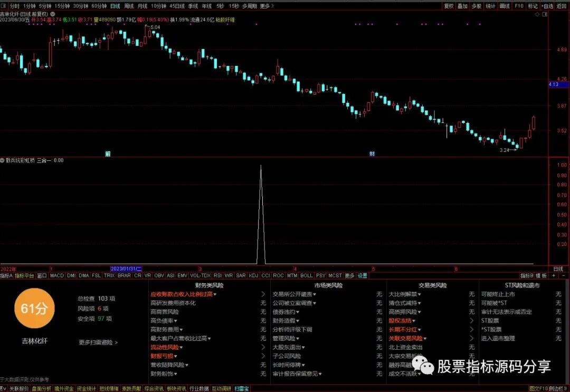The width and height of the screenshot is (570, 392).
Task: Open 更多 timeframe options at top
Action: click(x=267, y=6)
